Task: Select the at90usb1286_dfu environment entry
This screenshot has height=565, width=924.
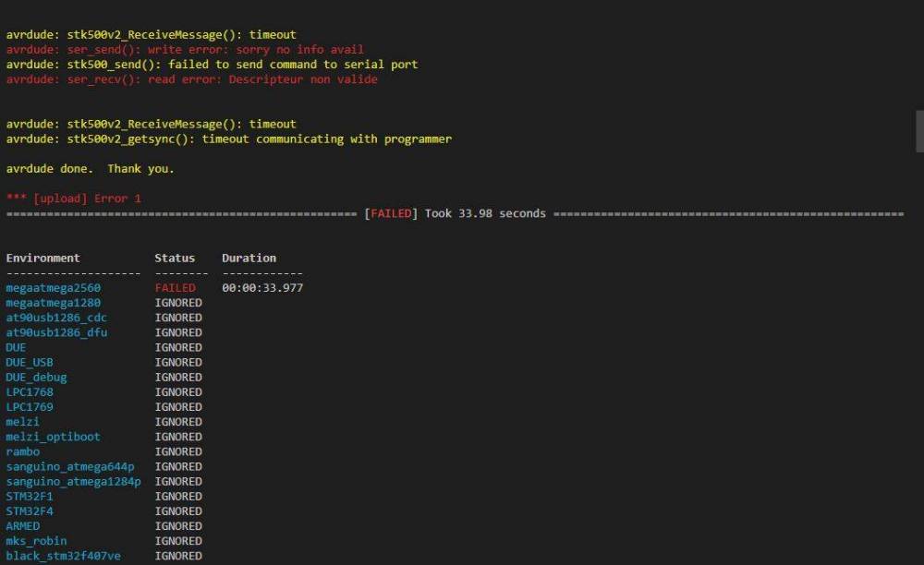Action: [56, 332]
